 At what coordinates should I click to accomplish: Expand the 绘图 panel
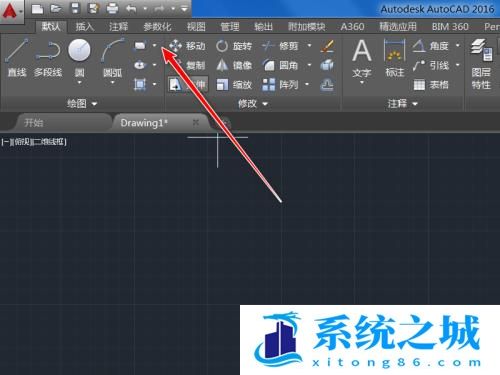click(x=82, y=104)
